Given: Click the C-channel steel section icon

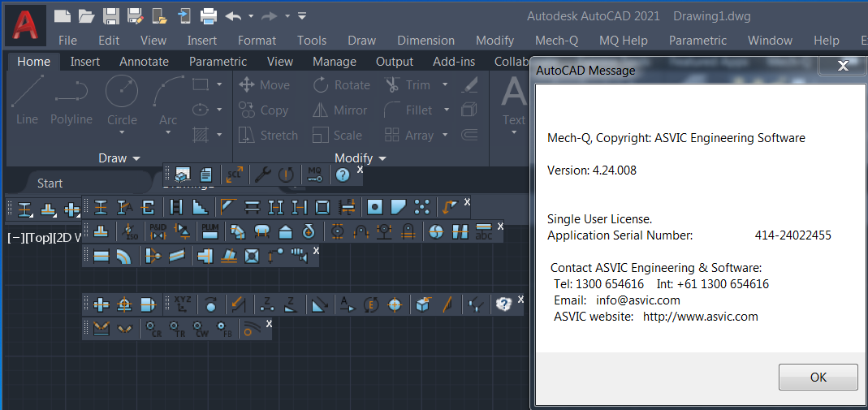Looking at the screenshot, I should (149, 207).
